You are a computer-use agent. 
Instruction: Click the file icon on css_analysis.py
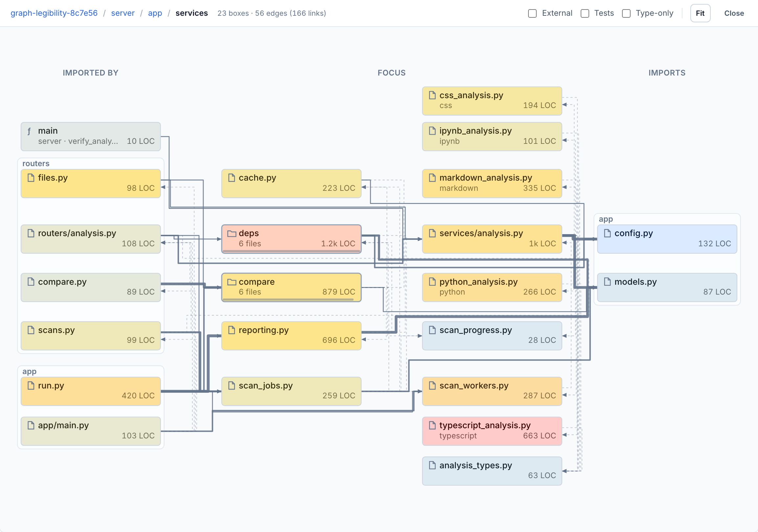(432, 95)
